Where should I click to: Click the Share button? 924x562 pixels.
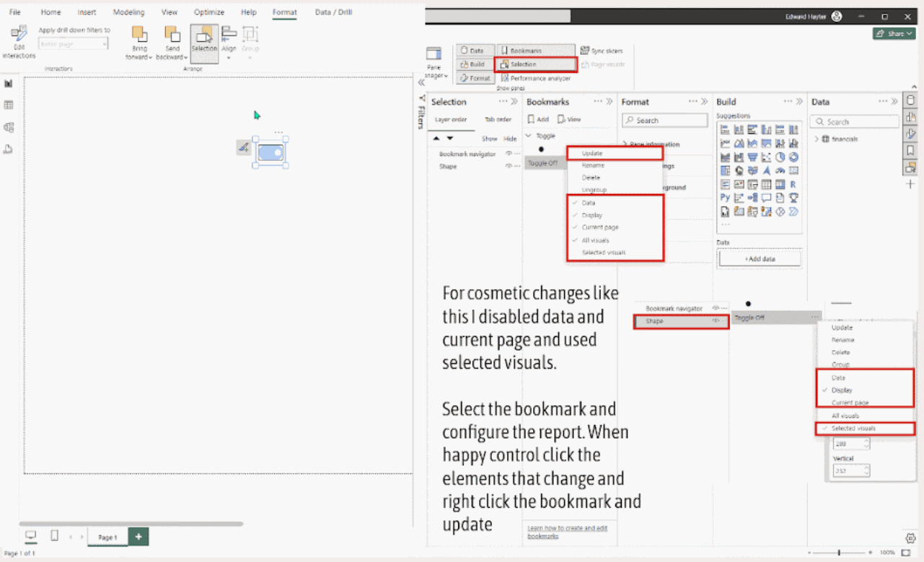(893, 34)
